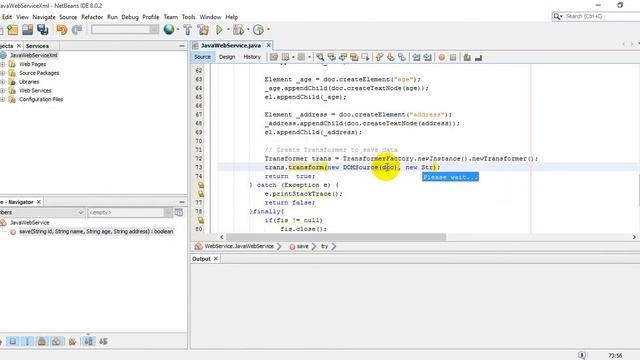Open the Navigator Members dropdown
The height and width of the screenshot is (360, 640).
[x=42, y=212]
